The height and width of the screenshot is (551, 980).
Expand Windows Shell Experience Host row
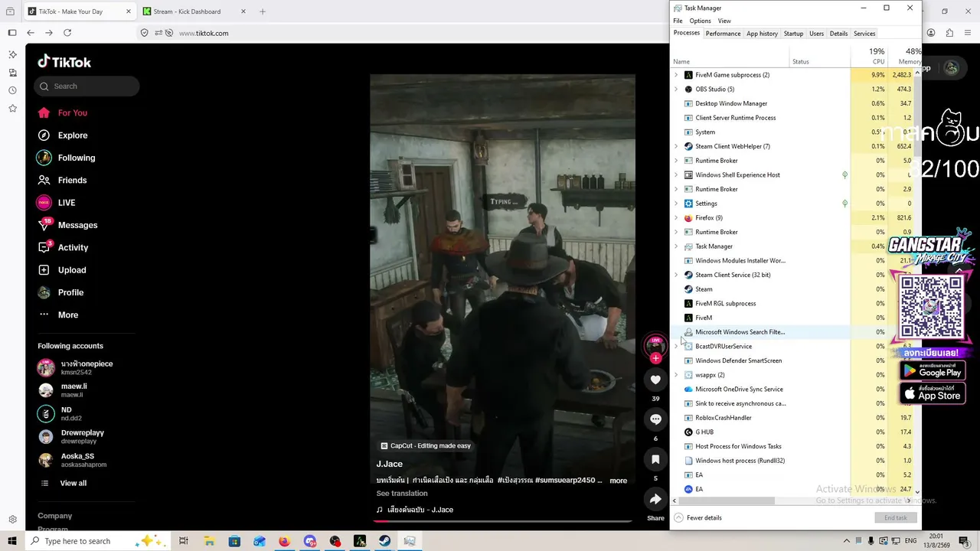(676, 175)
